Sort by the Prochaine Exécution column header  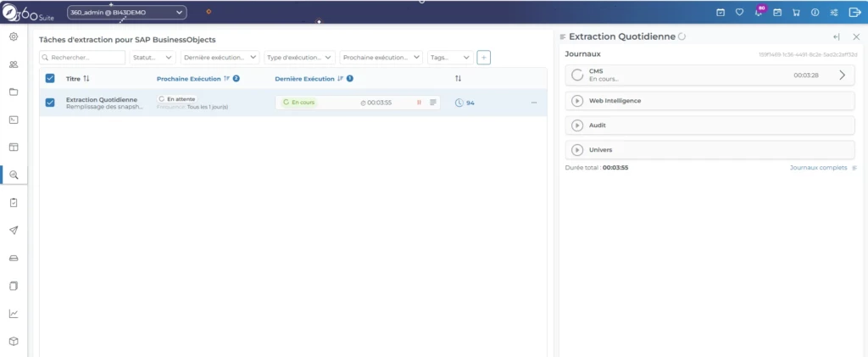(188, 79)
